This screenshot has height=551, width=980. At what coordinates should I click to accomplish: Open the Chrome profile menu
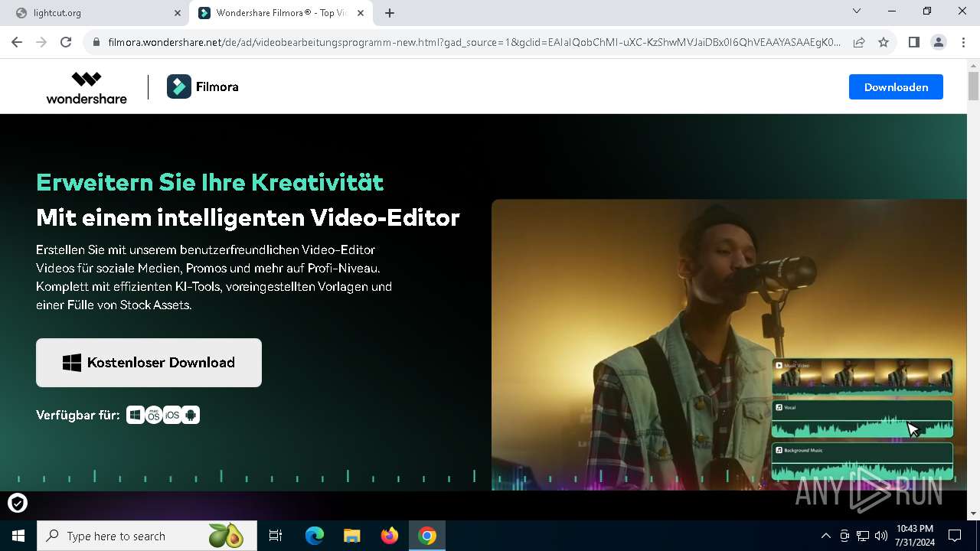click(939, 43)
